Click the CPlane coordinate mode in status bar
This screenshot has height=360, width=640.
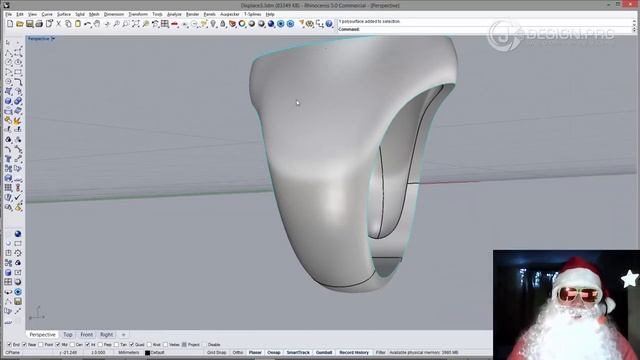tap(13, 353)
